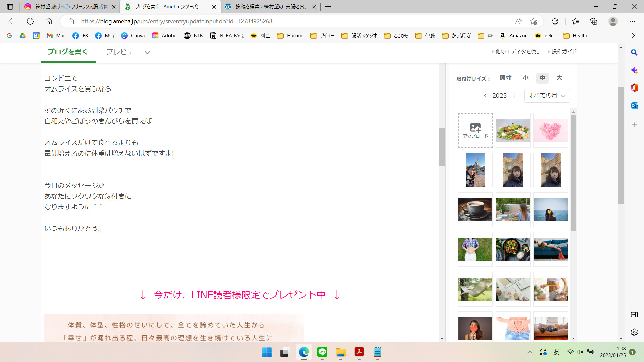The height and width of the screenshot is (362, 644).
Task: Open Office icon in Edge sidebar
Action: pos(634,87)
